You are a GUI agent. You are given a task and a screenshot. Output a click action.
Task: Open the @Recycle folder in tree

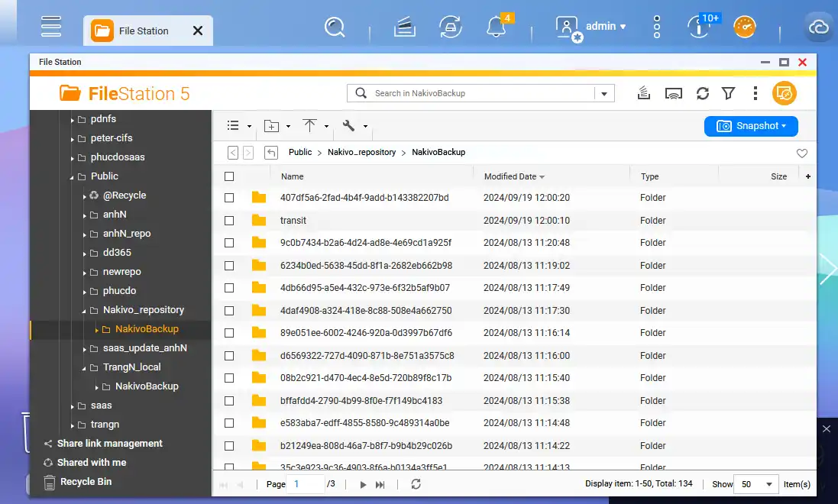tap(124, 195)
